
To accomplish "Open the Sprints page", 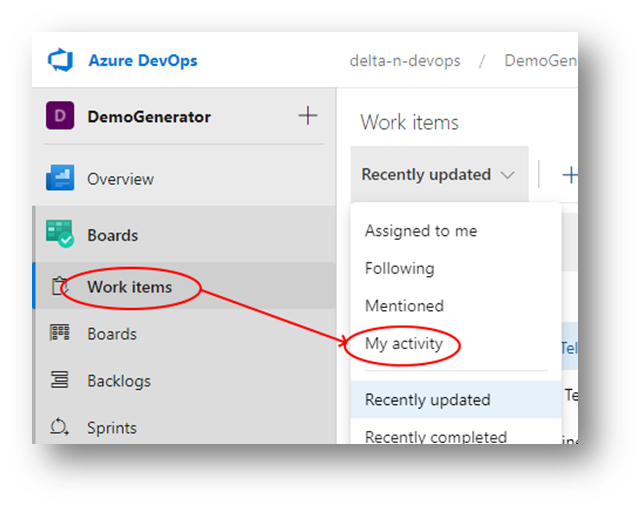I will (112, 428).
